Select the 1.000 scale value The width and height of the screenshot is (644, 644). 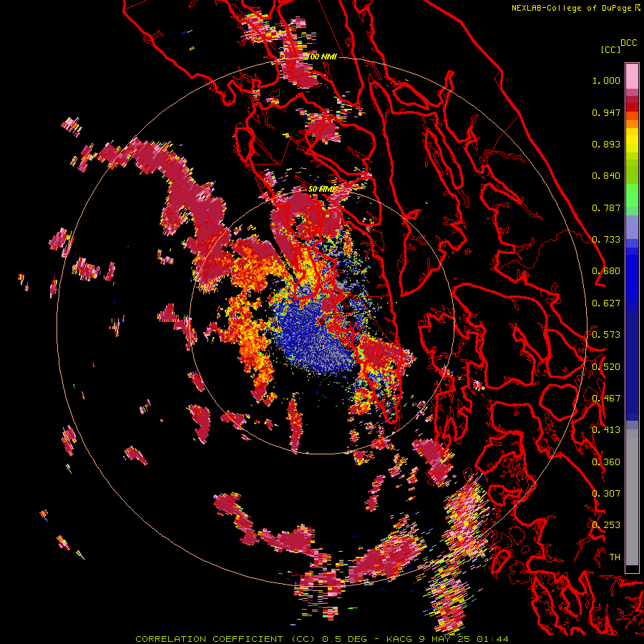click(x=606, y=80)
